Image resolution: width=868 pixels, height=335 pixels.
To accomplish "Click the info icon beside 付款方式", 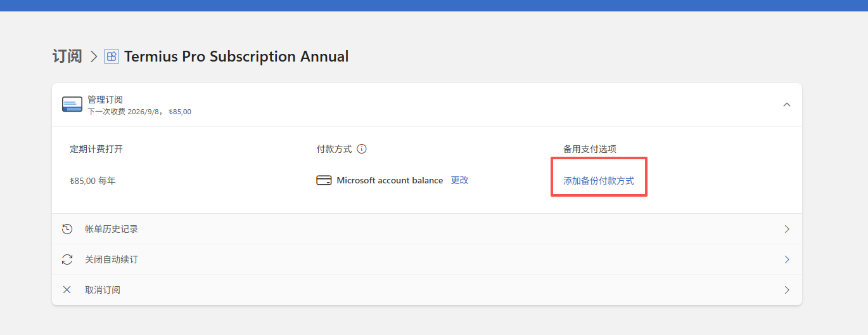I will click(x=362, y=149).
